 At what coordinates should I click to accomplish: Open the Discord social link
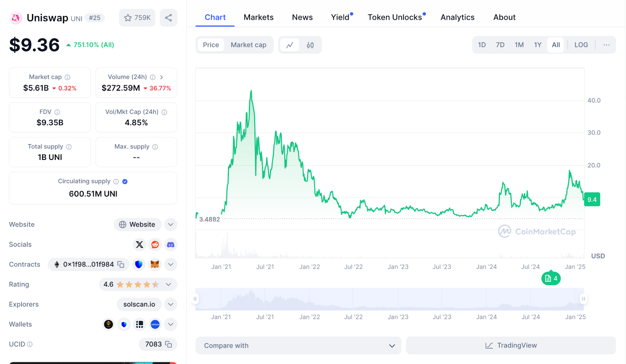pyautogui.click(x=171, y=245)
